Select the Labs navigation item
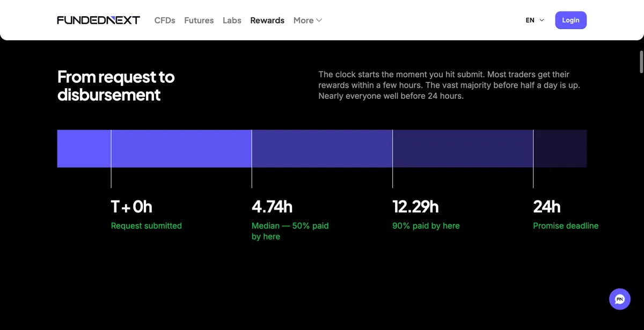Viewport: 644px width, 330px height. coord(232,20)
